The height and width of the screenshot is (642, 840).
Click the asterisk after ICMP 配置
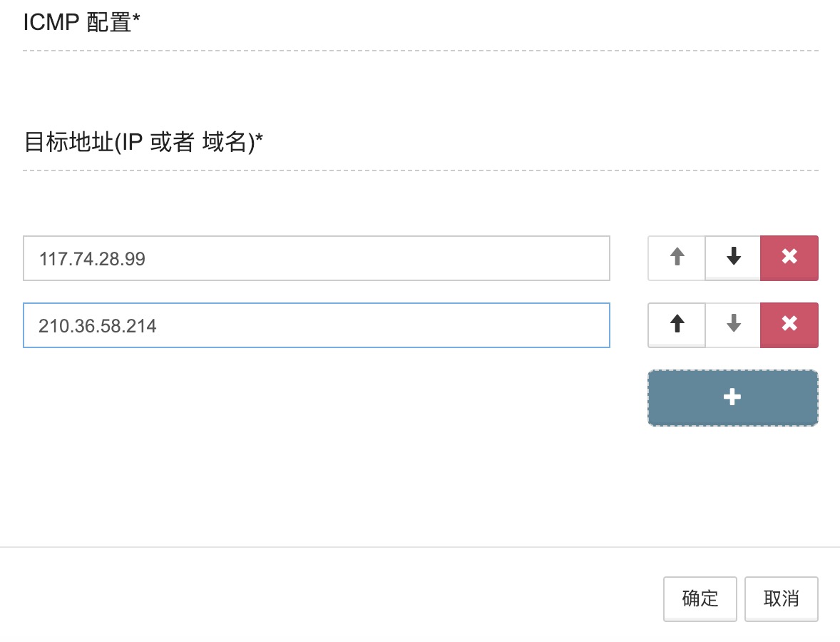point(136,19)
